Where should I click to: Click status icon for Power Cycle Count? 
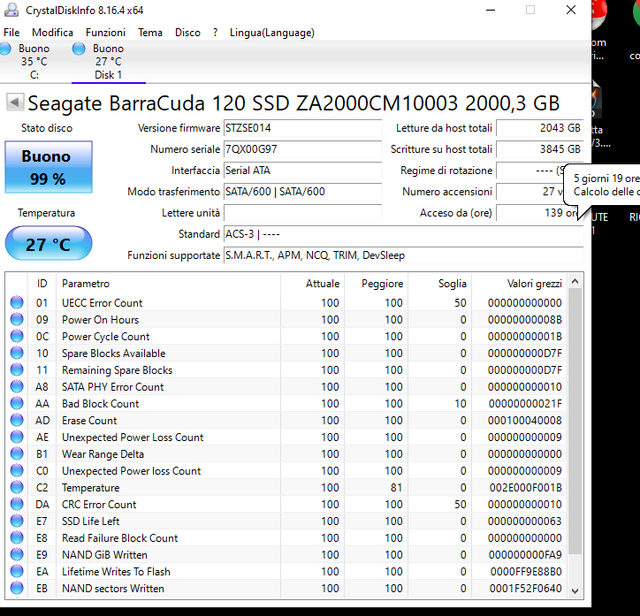tap(17, 336)
